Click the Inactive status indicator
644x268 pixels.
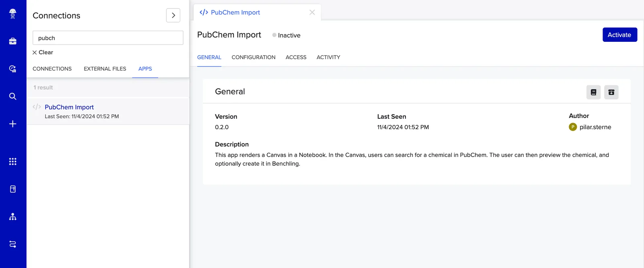click(286, 35)
